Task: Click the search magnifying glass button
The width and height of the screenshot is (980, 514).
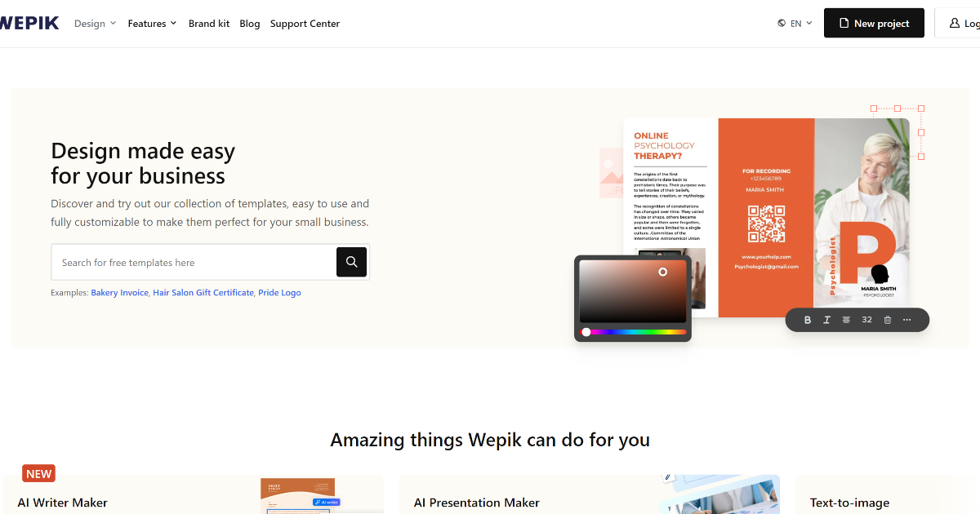Action: pyautogui.click(x=351, y=262)
